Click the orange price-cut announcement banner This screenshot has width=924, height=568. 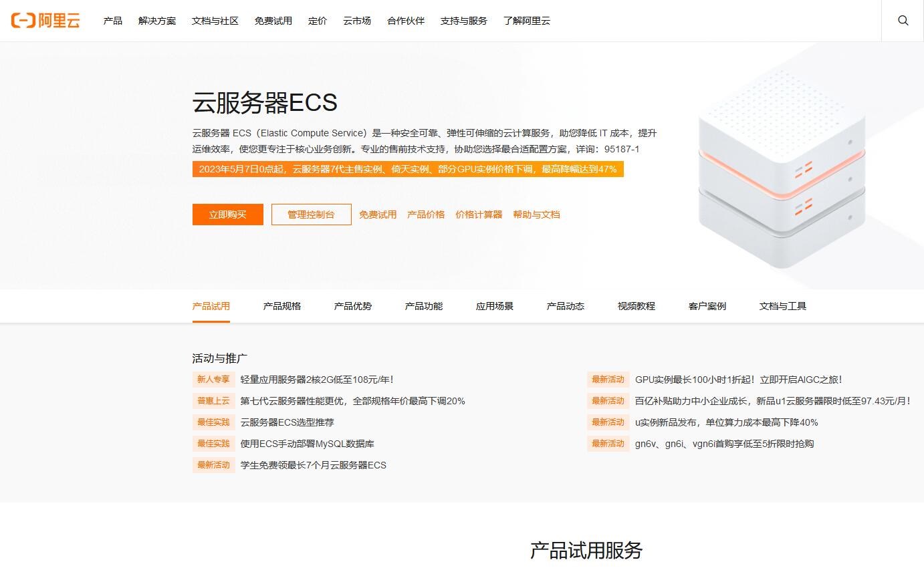coord(408,169)
